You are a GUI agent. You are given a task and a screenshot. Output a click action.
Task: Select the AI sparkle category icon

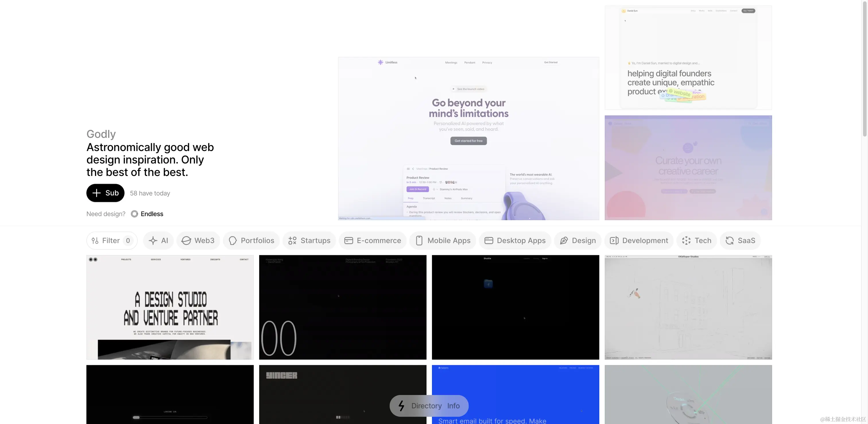click(153, 241)
